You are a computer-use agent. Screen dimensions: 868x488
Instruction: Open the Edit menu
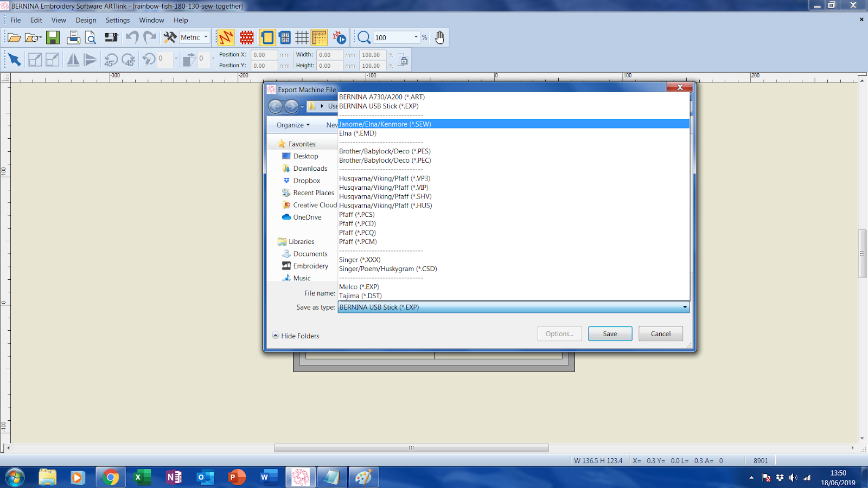[x=36, y=20]
